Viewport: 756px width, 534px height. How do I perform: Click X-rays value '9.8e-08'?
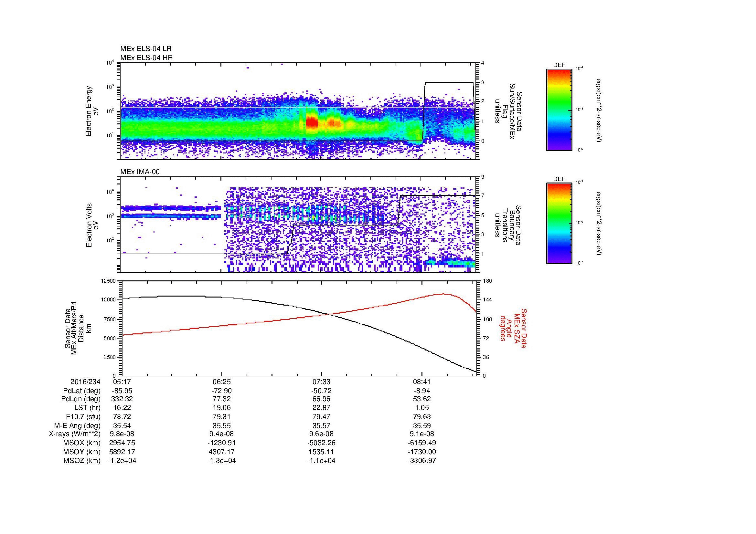point(122,434)
